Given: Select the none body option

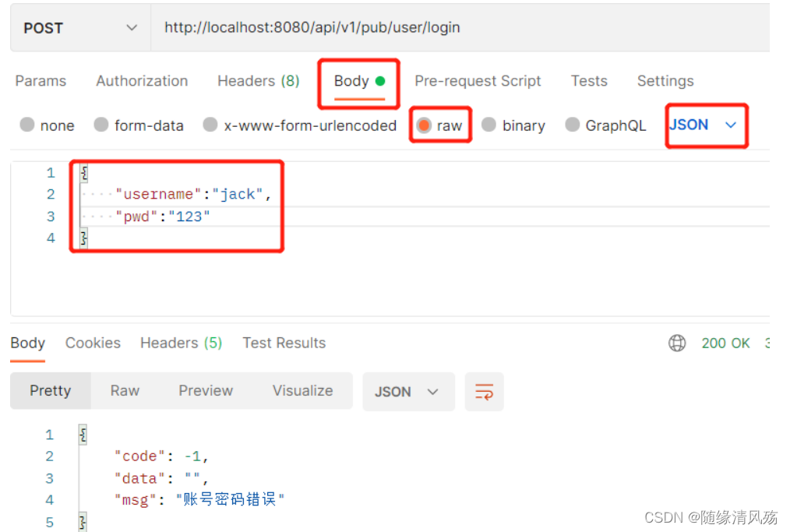Looking at the screenshot, I should point(47,125).
